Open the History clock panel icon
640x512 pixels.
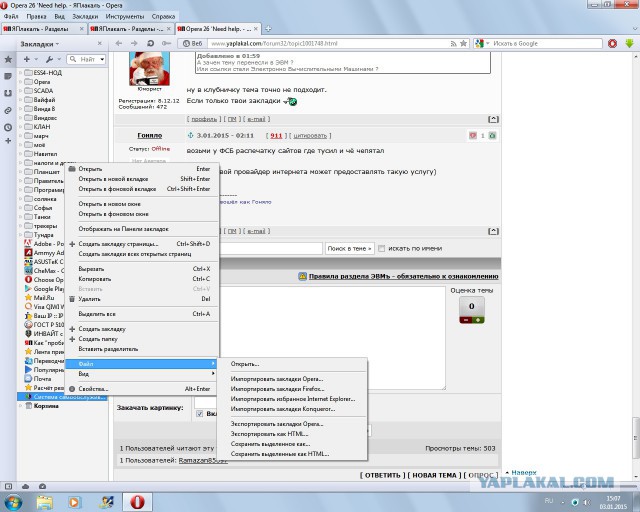pos(8,127)
